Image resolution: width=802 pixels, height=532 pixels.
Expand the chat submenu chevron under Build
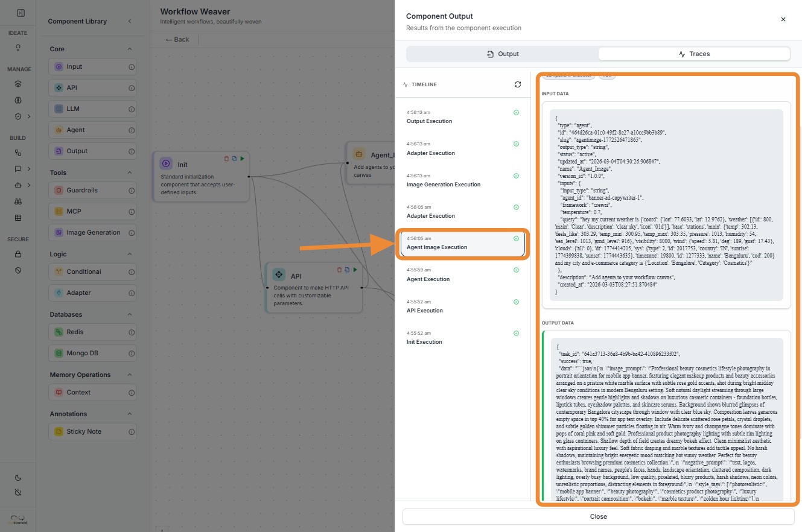pos(28,169)
